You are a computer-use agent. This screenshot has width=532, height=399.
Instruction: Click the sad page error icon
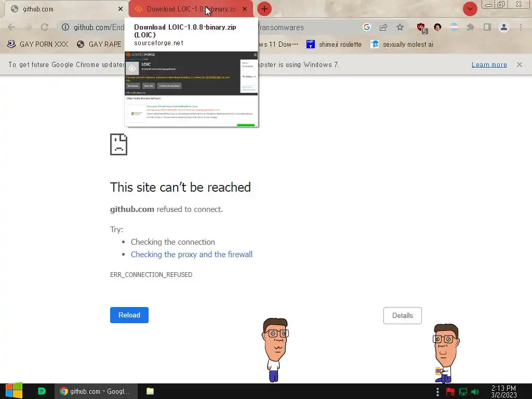coord(118,144)
